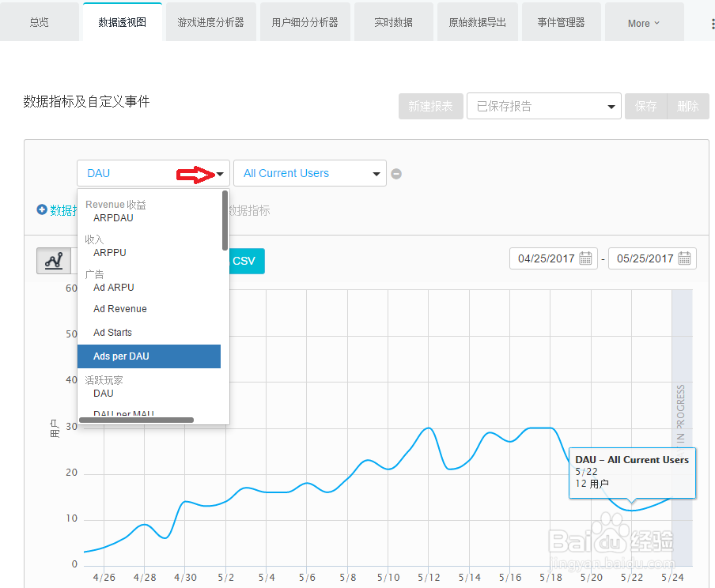Open the All Current Users segment dropdown

tap(309, 173)
